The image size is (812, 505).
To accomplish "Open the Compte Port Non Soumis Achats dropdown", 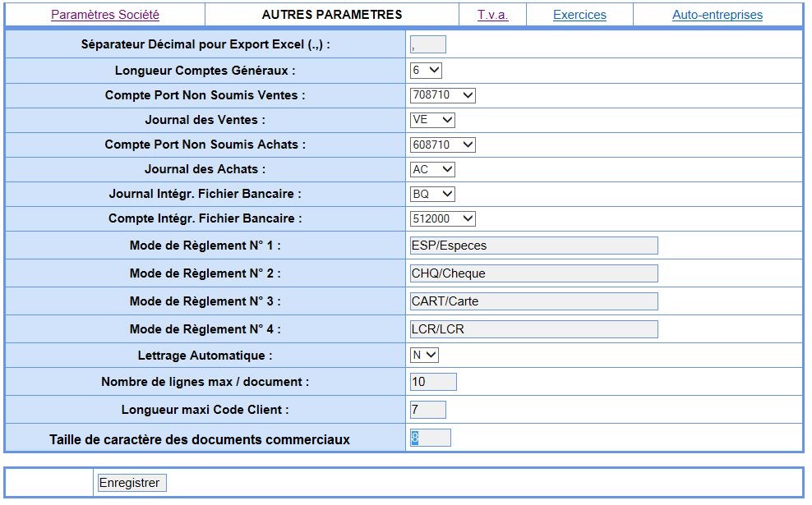I will (442, 145).
